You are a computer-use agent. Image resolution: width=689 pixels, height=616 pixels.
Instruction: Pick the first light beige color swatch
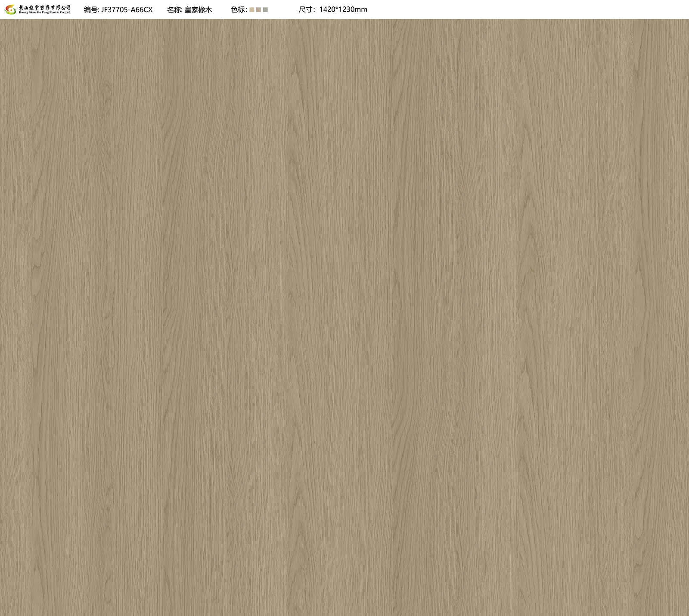coord(252,9)
